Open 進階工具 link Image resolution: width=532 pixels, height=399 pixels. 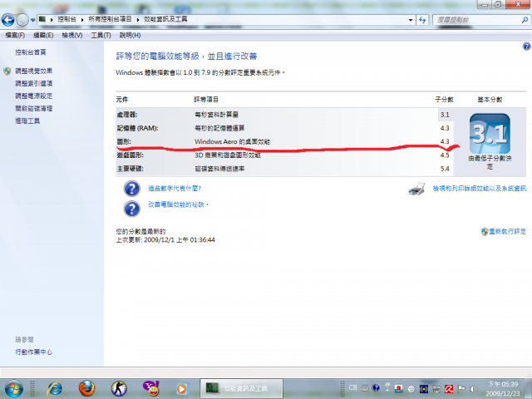click(27, 121)
